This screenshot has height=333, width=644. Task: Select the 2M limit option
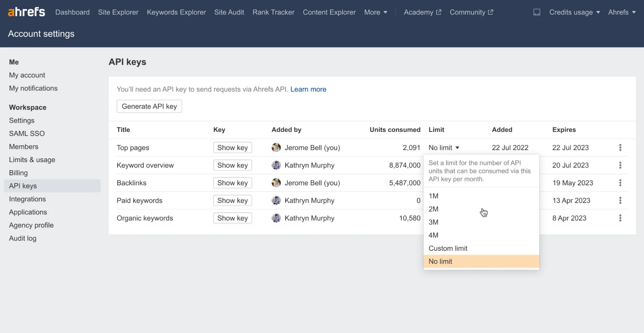pos(434,209)
